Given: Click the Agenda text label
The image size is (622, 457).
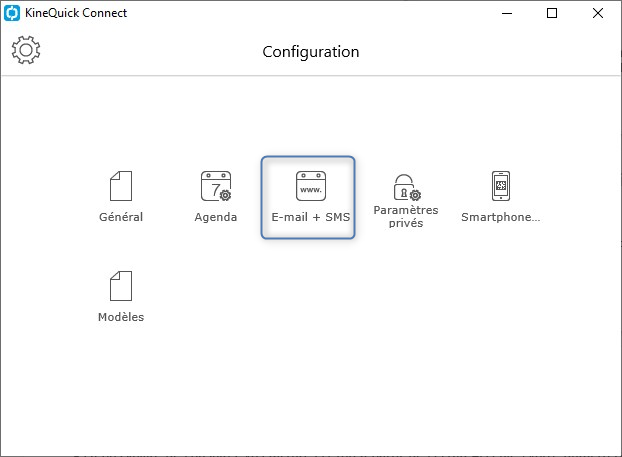Looking at the screenshot, I should point(216,217).
